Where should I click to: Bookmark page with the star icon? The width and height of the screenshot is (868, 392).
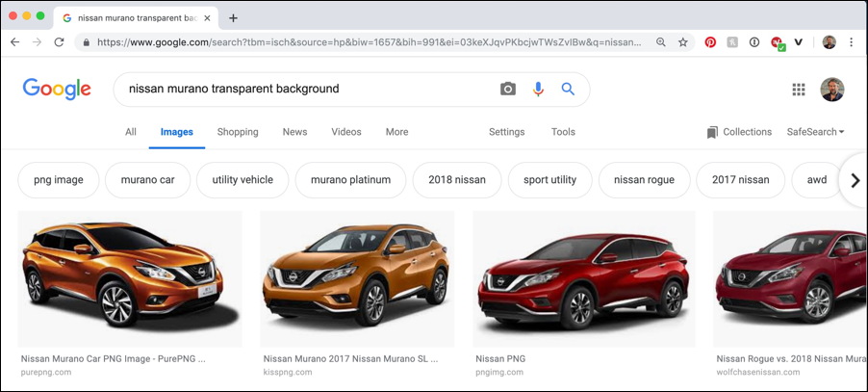coord(683,42)
